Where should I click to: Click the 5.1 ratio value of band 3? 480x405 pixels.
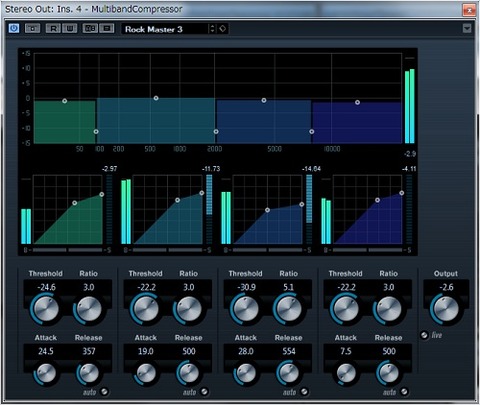point(288,287)
